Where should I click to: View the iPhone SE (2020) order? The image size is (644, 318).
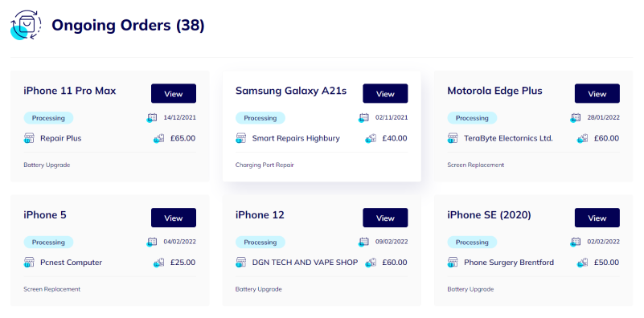pyautogui.click(x=597, y=218)
